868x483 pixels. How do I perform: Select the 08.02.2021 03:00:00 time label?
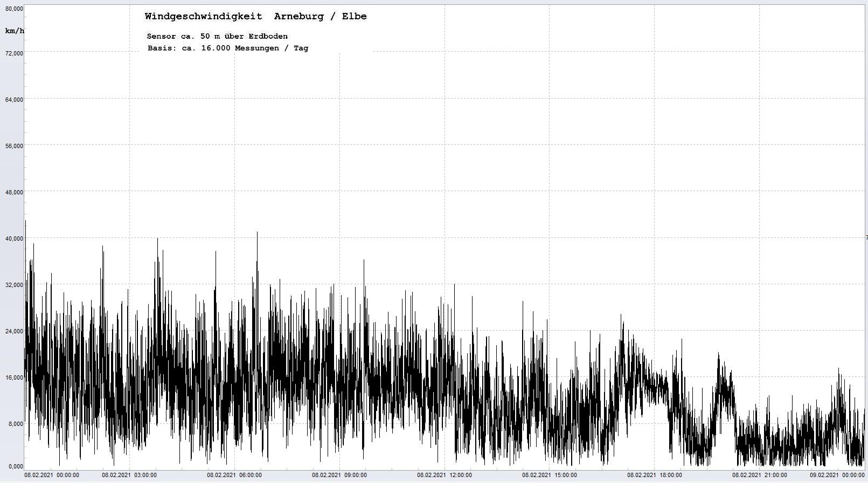tap(129, 475)
